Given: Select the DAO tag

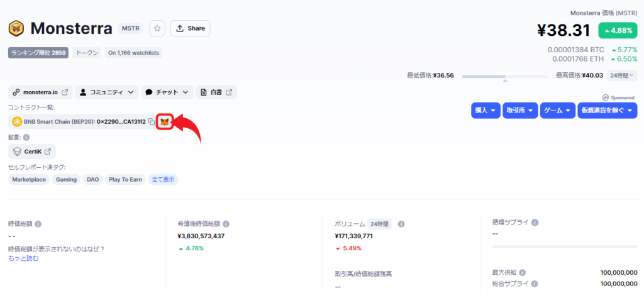Looking at the screenshot, I should (x=93, y=180).
